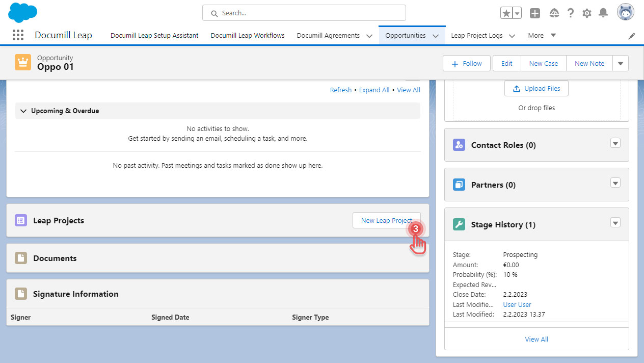Open Global Actions with the plus icon
644x363 pixels.
point(535,13)
